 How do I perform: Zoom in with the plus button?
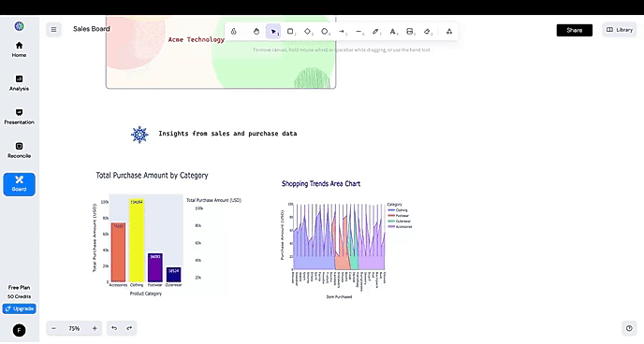(x=95, y=328)
